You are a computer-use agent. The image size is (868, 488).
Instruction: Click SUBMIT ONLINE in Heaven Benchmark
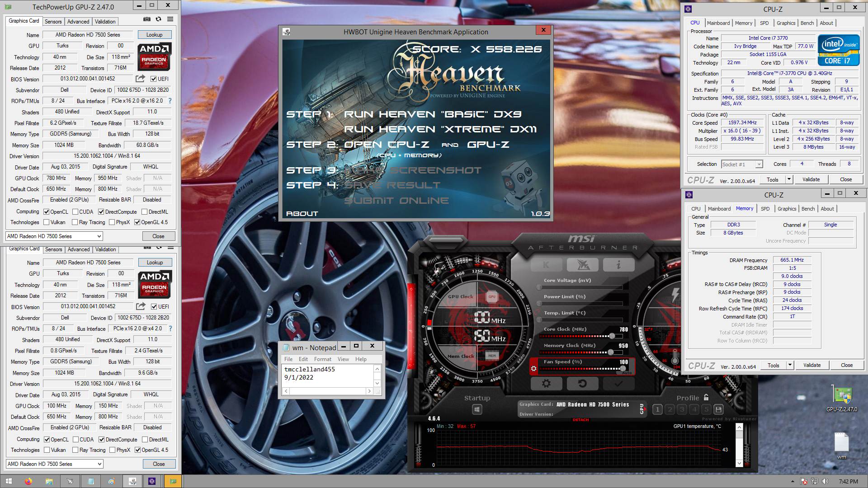click(x=396, y=201)
